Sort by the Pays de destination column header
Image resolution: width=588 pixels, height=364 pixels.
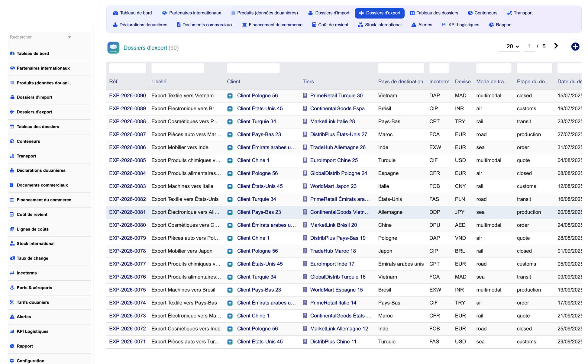401,82
